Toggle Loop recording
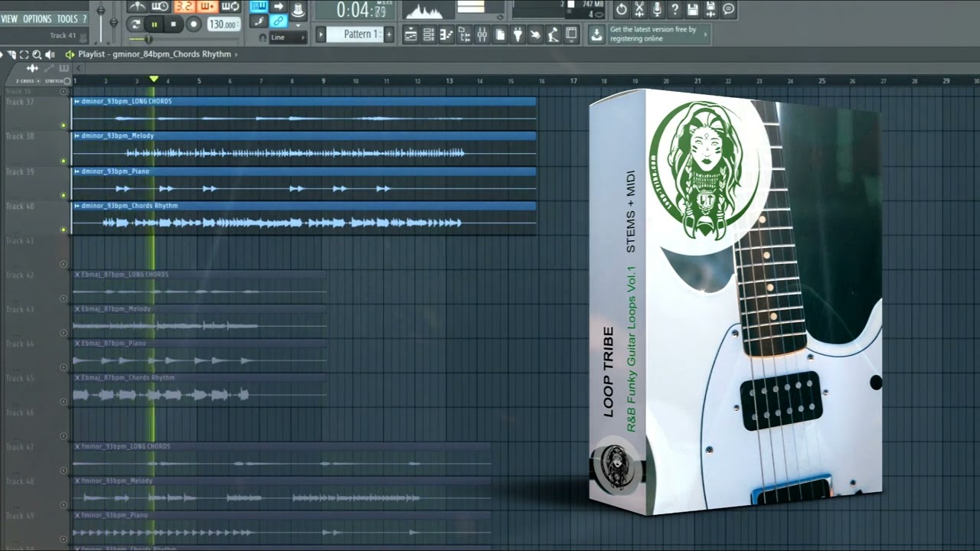This screenshot has height=551, width=980. pyautogui.click(x=230, y=7)
